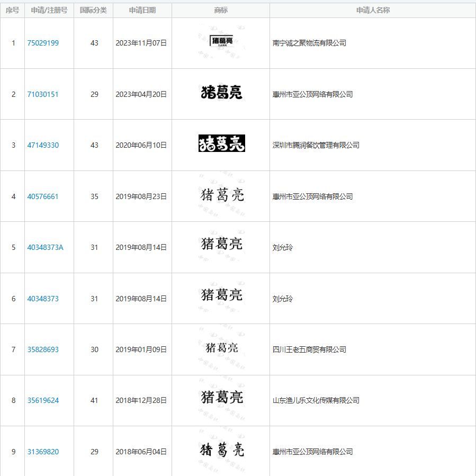This screenshot has height=476, width=476.
Task: Select applicant 南宁诚之聚物流有限公司
Action: (x=309, y=43)
